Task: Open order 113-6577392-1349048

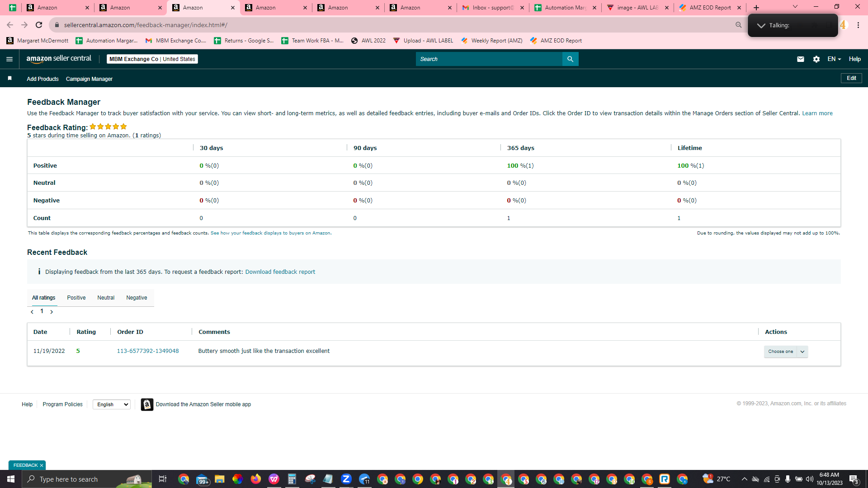Action: click(x=148, y=351)
